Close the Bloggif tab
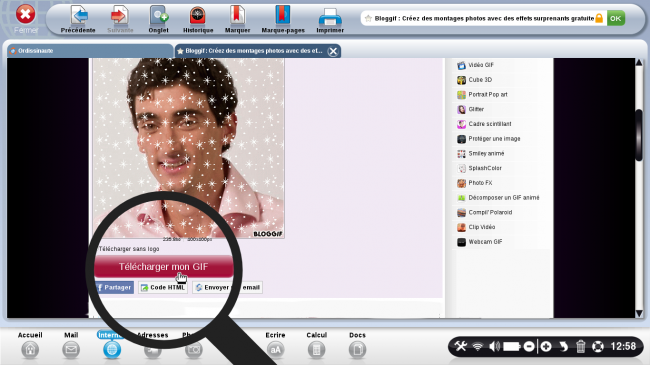Viewport: 650px width, 365px height. click(x=333, y=51)
